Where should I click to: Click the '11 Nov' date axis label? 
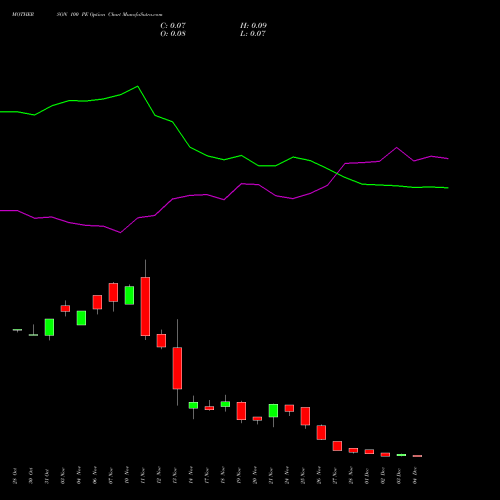point(143,476)
